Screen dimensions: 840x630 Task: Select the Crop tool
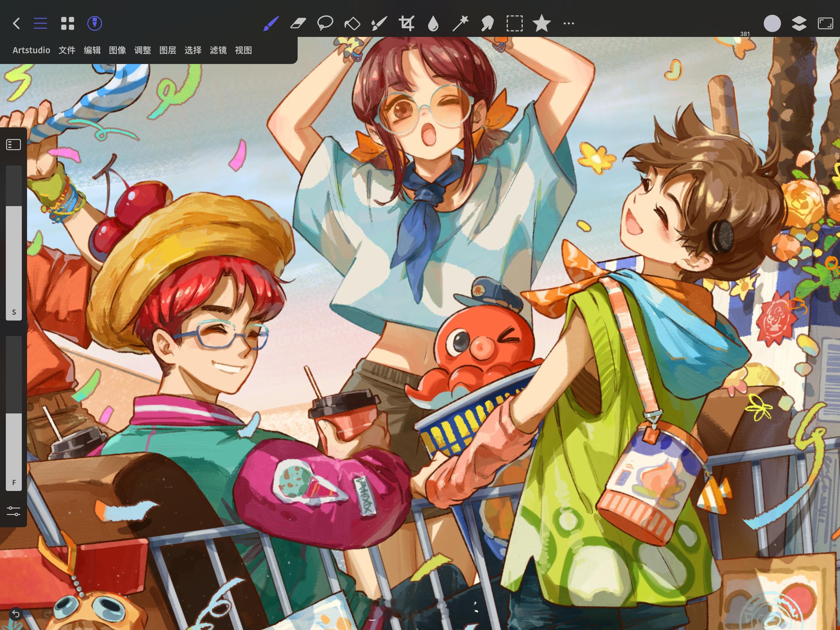coord(406,24)
